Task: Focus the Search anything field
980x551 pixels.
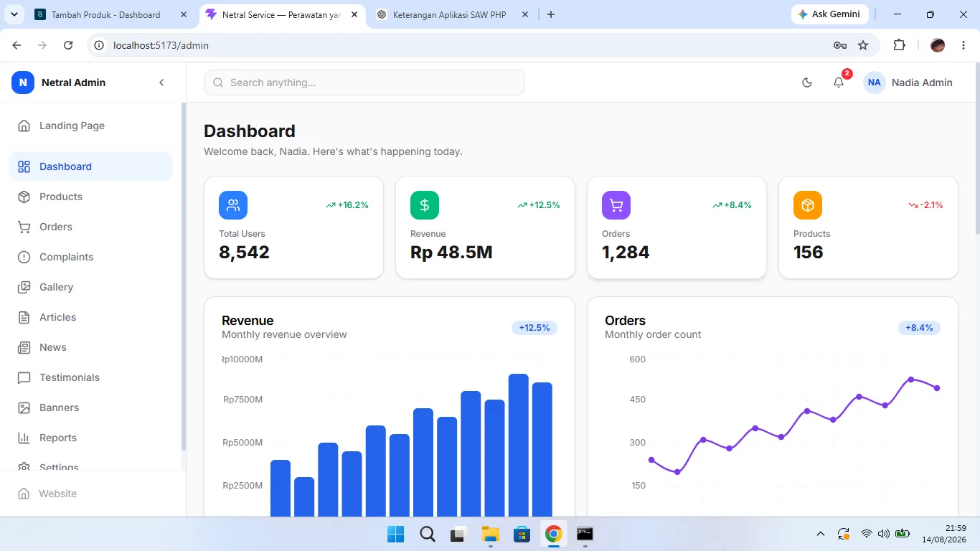Action: point(364,83)
